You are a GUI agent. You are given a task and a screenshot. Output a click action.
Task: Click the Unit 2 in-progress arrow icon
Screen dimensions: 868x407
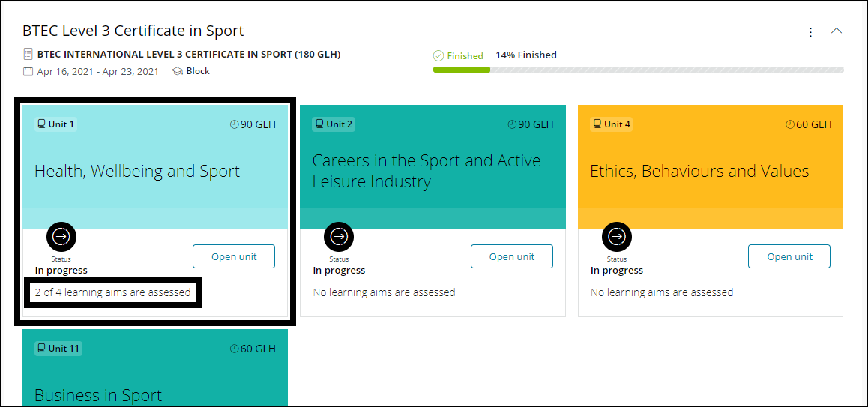coord(339,237)
